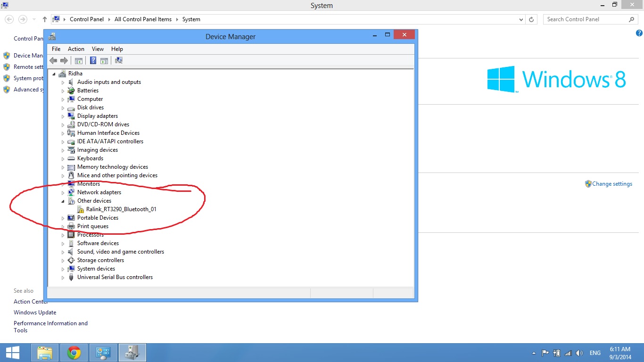Image resolution: width=644 pixels, height=362 pixels.
Task: Open the taskbar clock and date
Action: (x=620, y=353)
